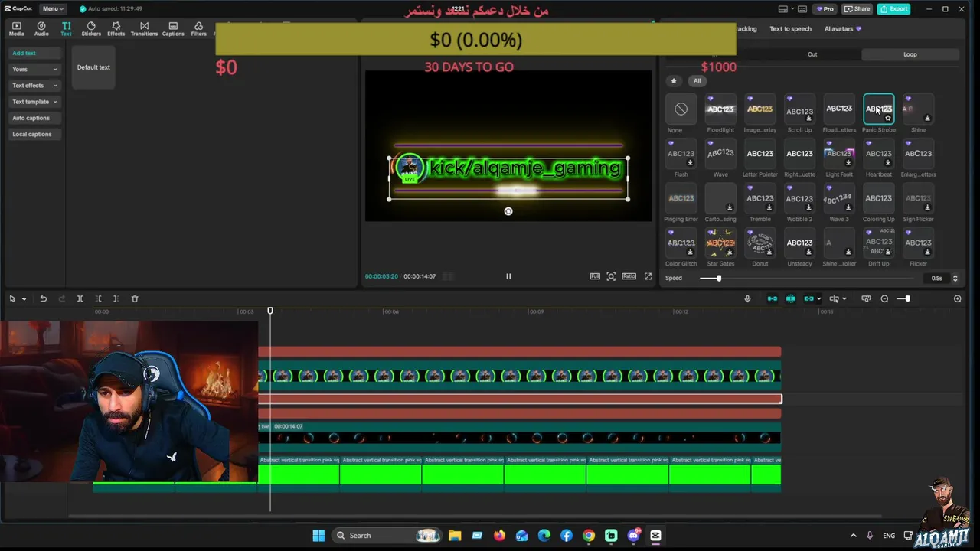Select the Default text thumbnail
This screenshot has width=980, height=551.
pyautogui.click(x=93, y=67)
